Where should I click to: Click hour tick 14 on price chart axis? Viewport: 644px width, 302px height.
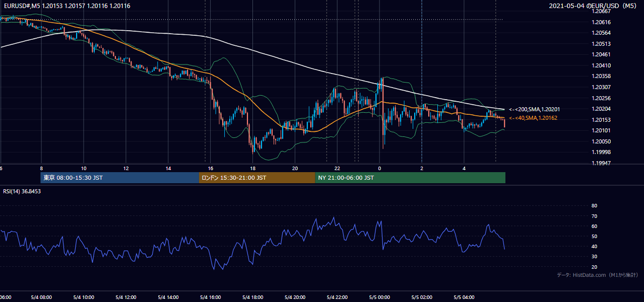[x=168, y=168]
